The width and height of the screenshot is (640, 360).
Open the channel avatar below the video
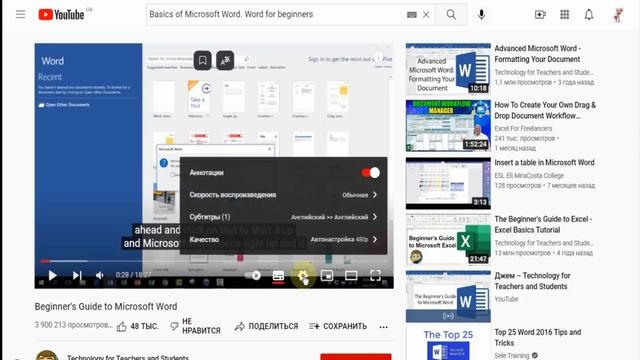point(47,355)
